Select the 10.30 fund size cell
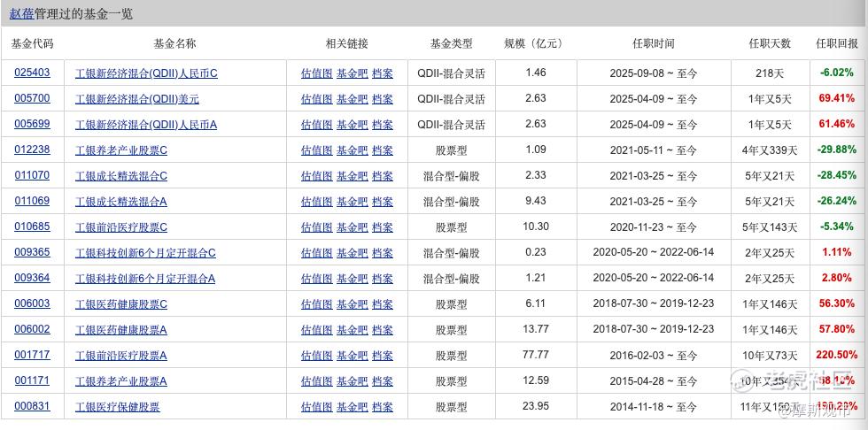This screenshot has width=868, height=430. pos(536,227)
